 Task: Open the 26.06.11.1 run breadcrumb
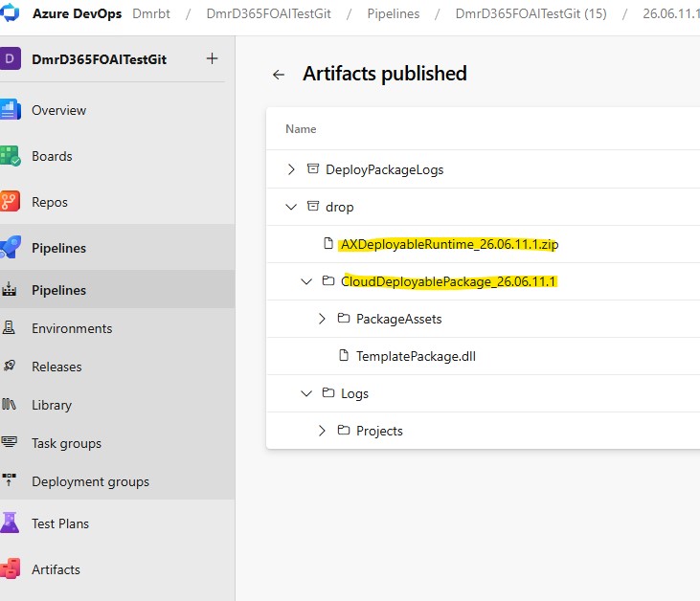click(x=671, y=13)
